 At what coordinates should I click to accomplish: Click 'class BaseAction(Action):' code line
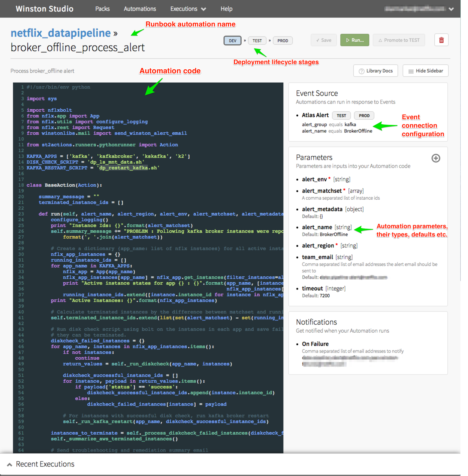point(64,185)
